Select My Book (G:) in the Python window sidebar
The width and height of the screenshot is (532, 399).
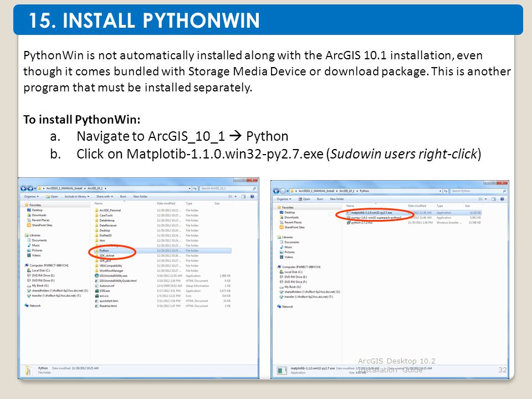tap(290, 287)
